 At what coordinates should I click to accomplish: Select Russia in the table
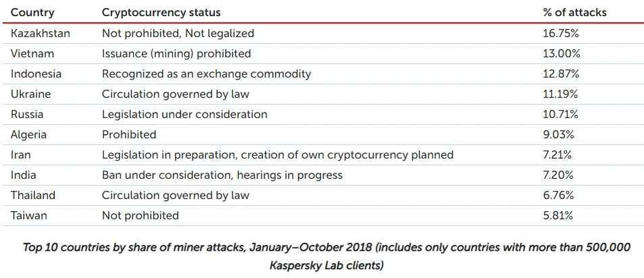click(x=28, y=114)
